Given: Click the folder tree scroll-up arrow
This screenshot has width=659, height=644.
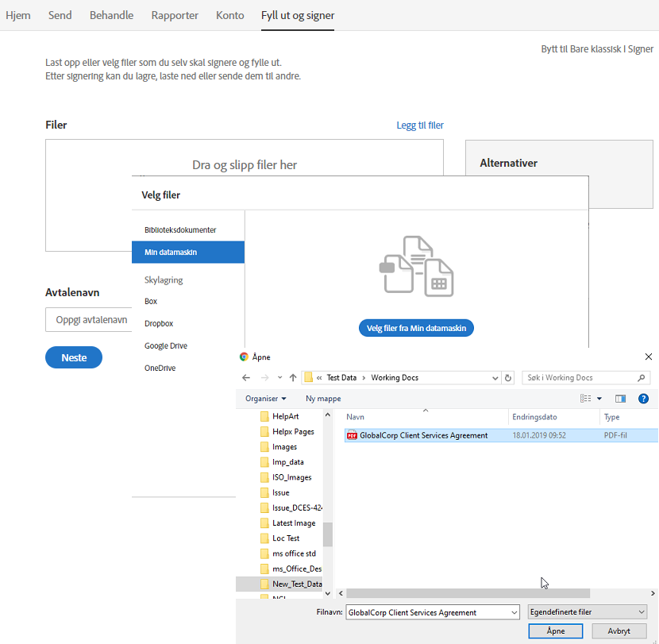Looking at the screenshot, I should click(x=328, y=415).
